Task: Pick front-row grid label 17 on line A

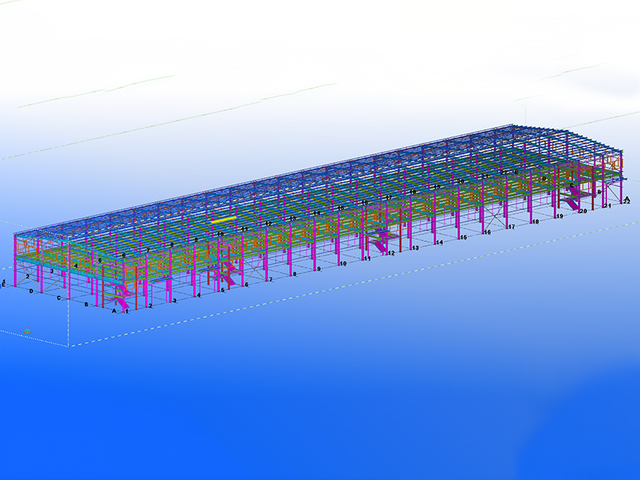Action: click(x=511, y=227)
